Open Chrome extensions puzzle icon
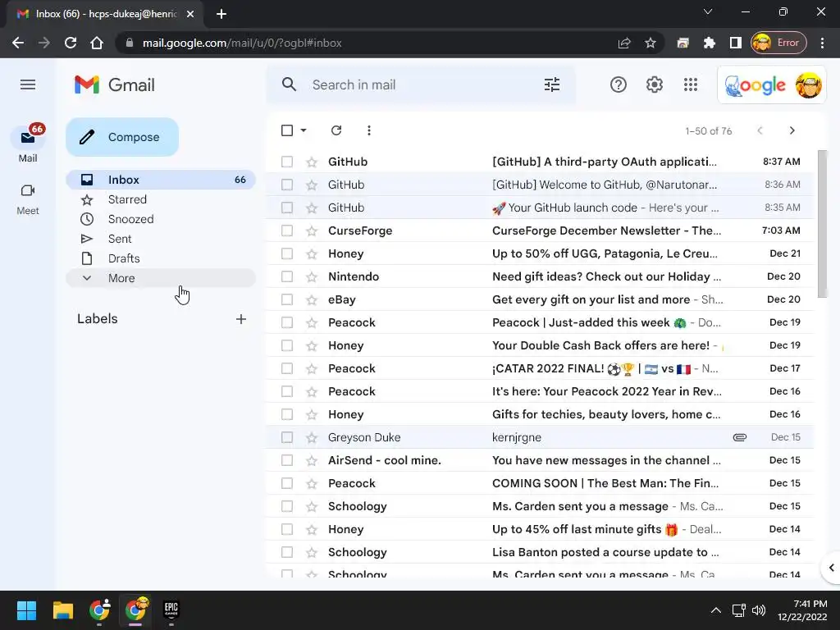The image size is (840, 630). (x=710, y=43)
